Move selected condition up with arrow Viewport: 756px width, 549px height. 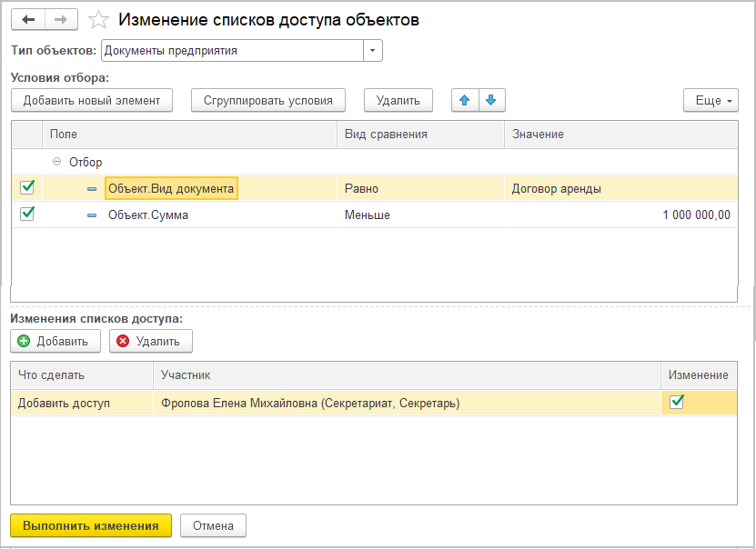click(x=464, y=100)
